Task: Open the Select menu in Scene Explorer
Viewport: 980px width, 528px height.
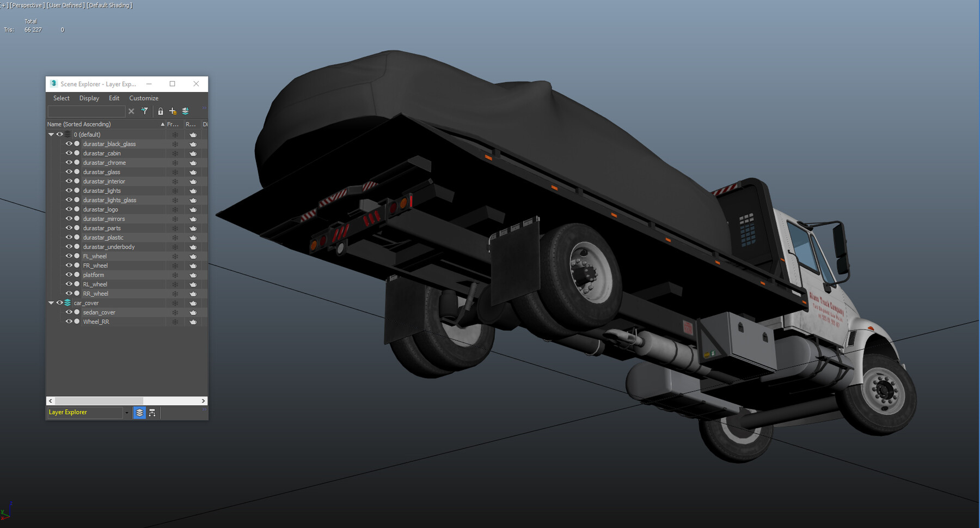Action: click(x=62, y=98)
